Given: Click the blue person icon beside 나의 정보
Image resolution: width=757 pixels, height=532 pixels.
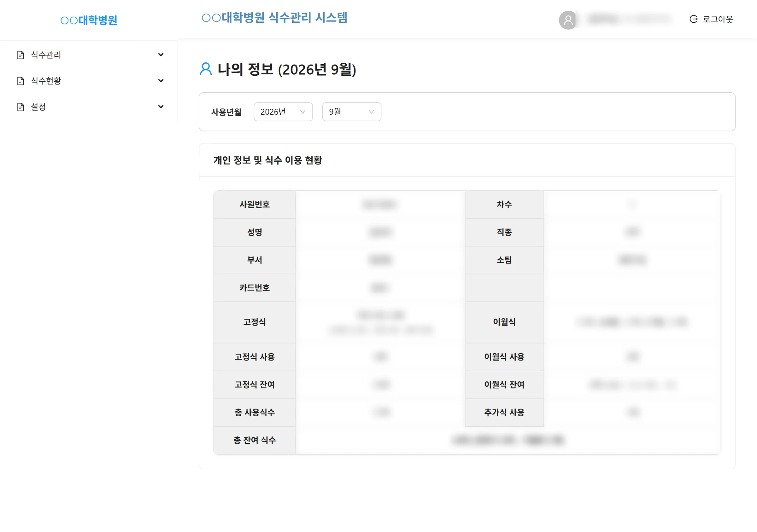Looking at the screenshot, I should point(206,69).
